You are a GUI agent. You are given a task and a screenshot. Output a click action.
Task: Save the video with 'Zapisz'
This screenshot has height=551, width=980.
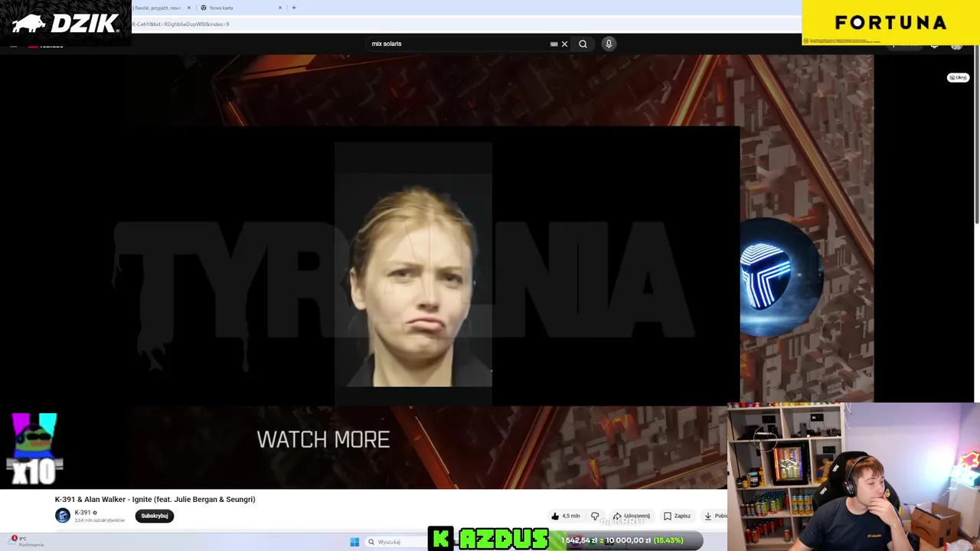[x=677, y=516]
